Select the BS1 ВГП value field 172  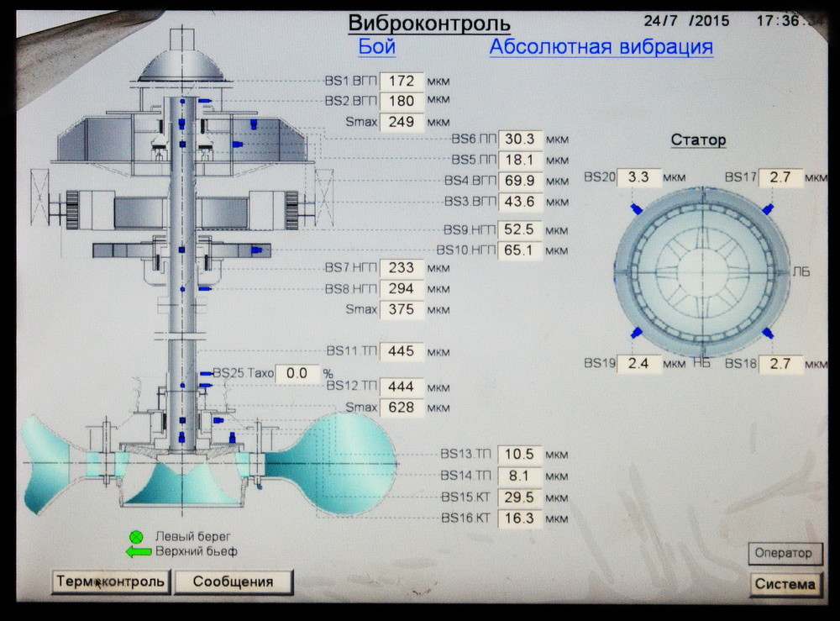tap(402, 82)
